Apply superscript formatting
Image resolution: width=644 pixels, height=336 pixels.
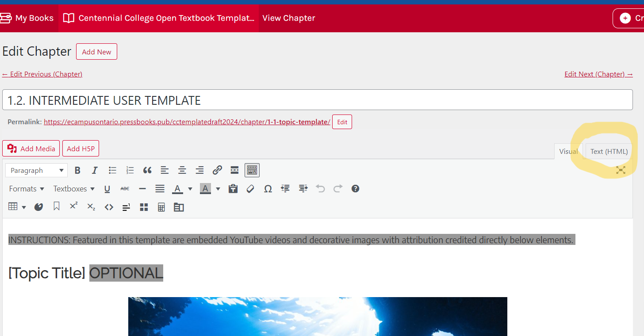click(x=74, y=206)
